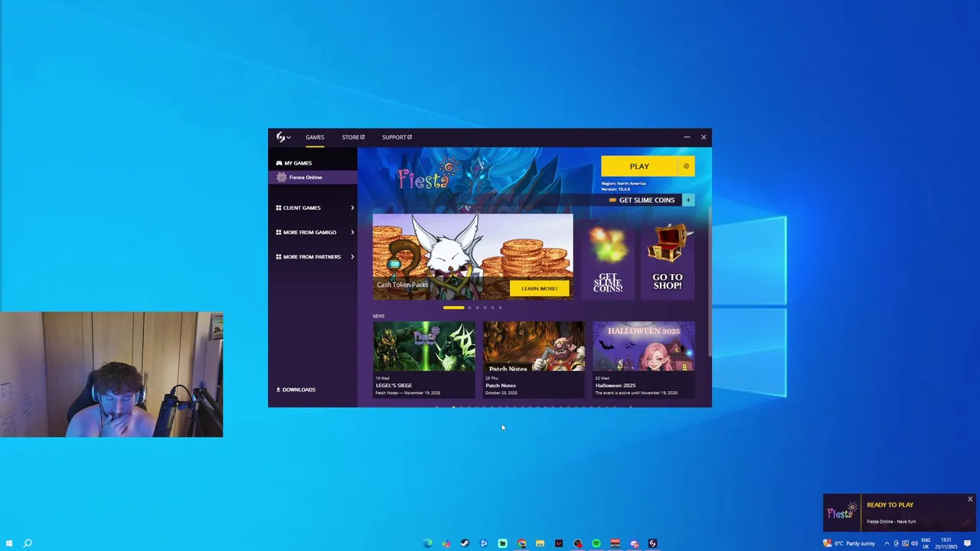Open the volume control in tray
This screenshot has width=980, height=551.
coord(914,543)
